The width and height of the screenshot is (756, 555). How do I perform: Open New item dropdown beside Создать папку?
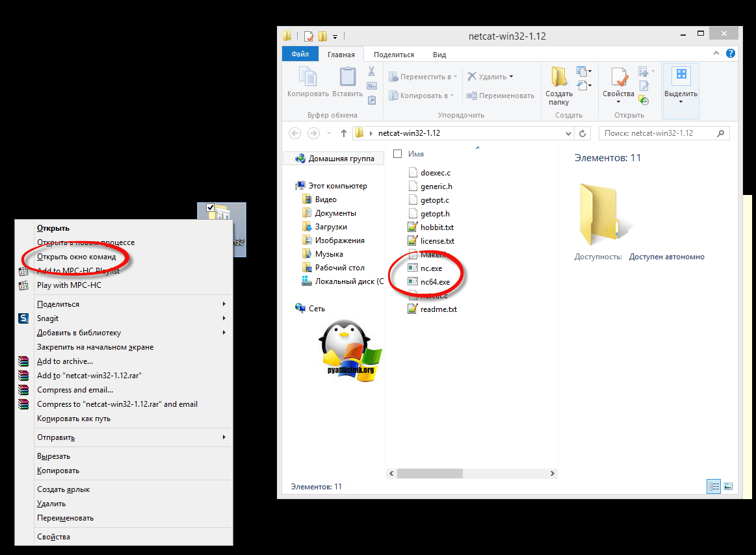click(x=584, y=72)
